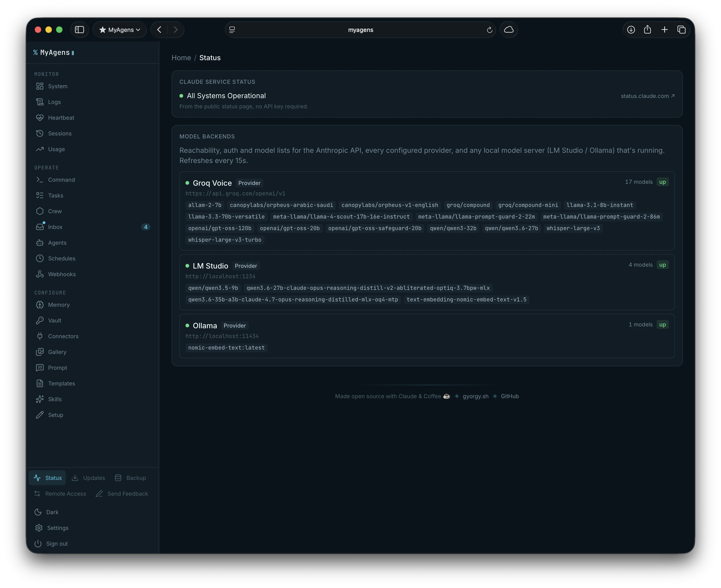Click the LM Studio provider heading
Screen dimensions: 721x588
point(210,266)
